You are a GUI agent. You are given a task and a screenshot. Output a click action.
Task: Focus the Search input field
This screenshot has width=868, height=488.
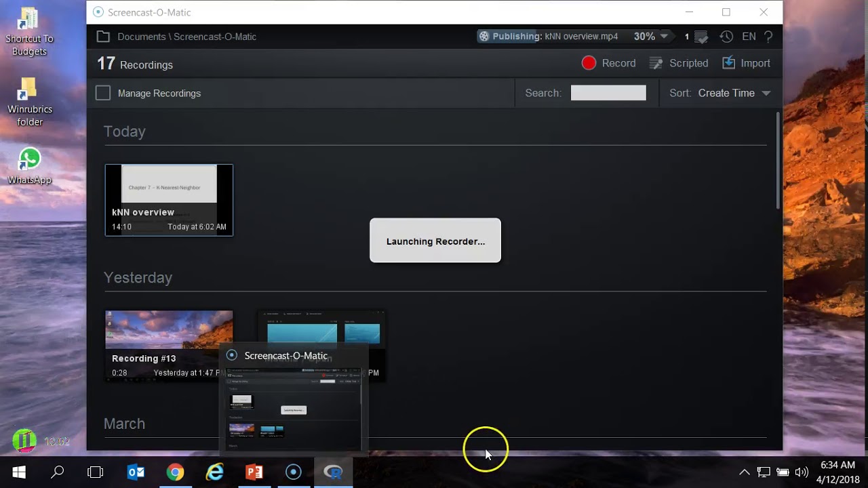pos(608,93)
